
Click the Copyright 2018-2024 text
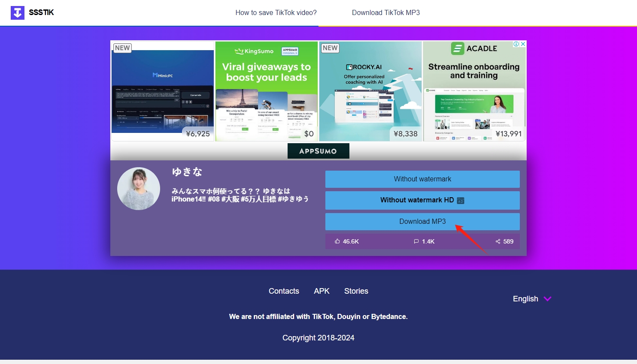[318, 338]
